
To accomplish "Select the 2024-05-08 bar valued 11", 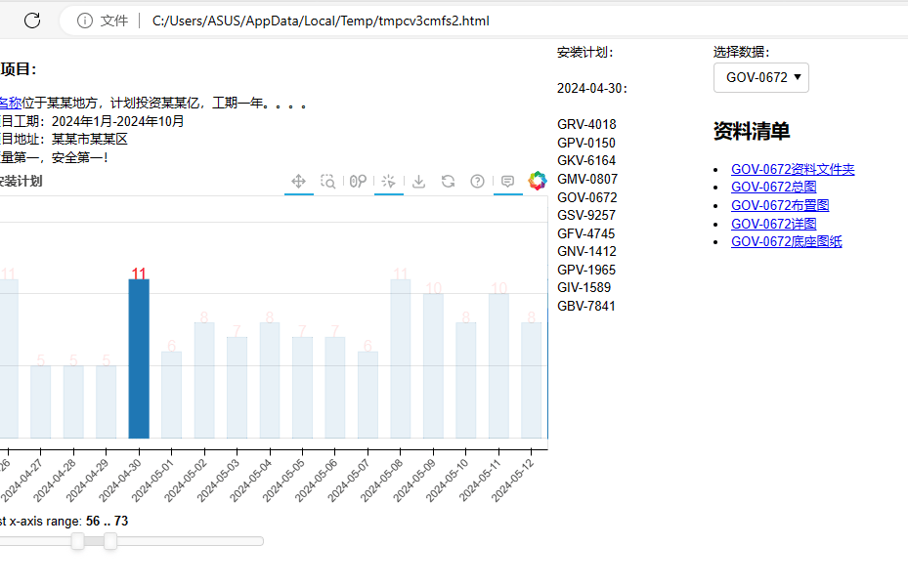I will 401,358.
